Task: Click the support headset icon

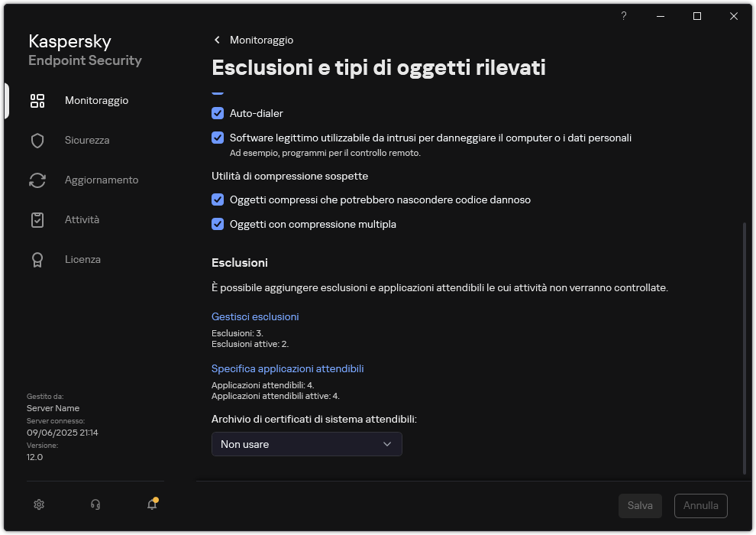Action: pyautogui.click(x=95, y=504)
